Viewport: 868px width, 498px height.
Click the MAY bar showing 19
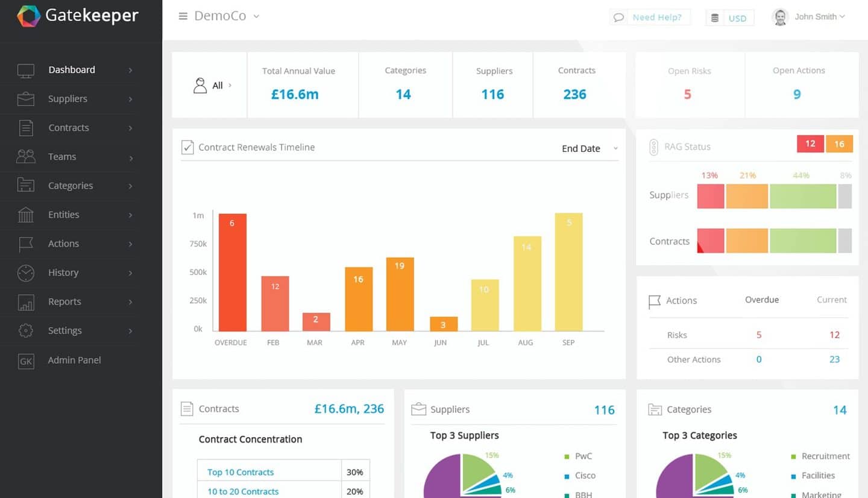(400, 294)
